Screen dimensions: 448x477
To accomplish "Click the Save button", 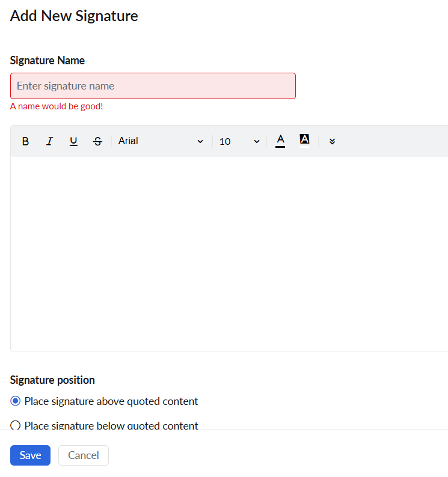I will click(x=30, y=455).
